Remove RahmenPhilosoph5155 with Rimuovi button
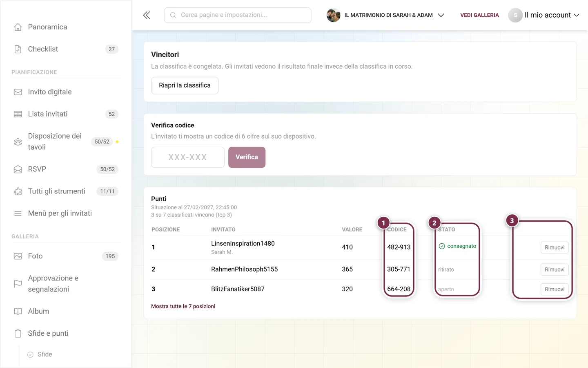This screenshot has width=588, height=368. click(555, 269)
